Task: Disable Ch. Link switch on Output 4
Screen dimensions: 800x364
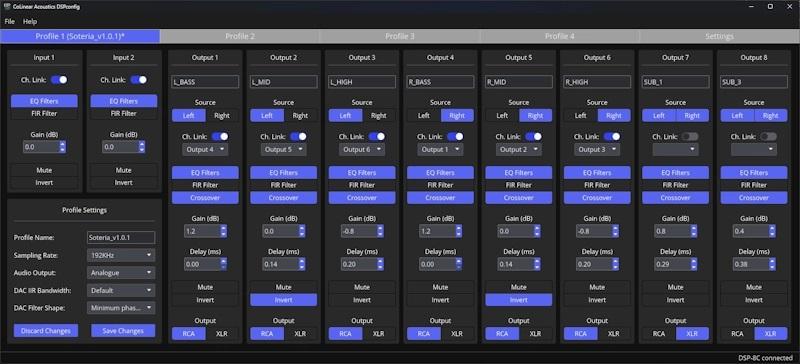Action: 455,137
